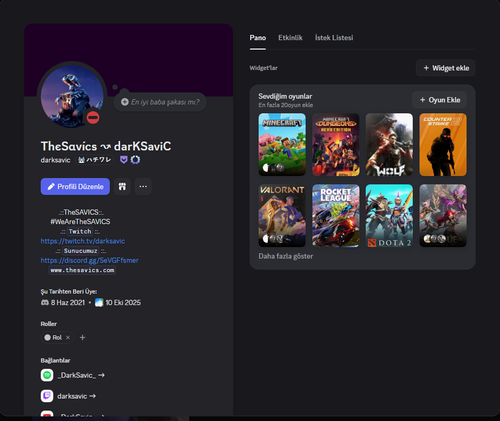The image size is (500, 421).
Task: Click the Widget ekle button
Action: [445, 68]
